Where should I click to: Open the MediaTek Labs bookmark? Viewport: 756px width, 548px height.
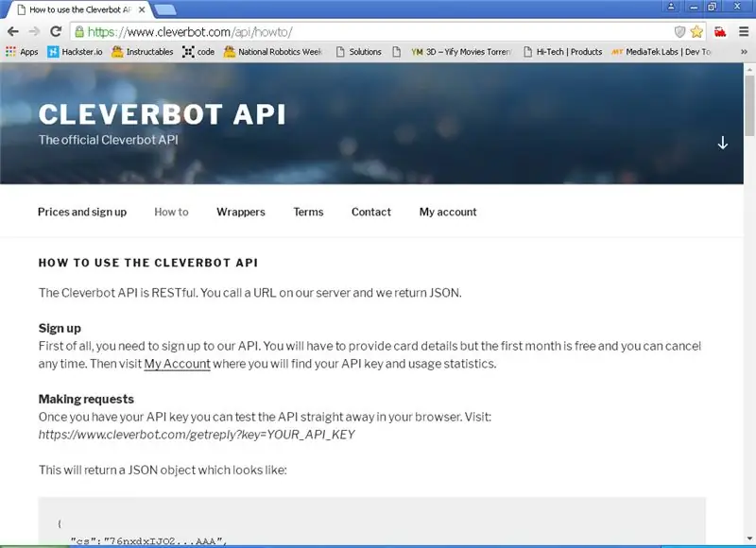tap(661, 52)
